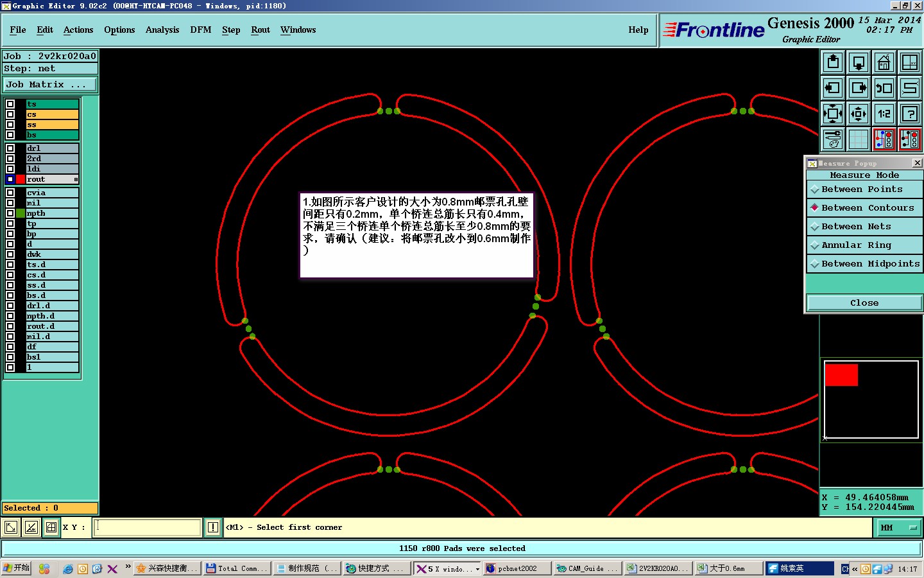Viewport: 924px width, 578px height.
Task: Click the mpth layer green color swatch
Action: [x=21, y=213]
